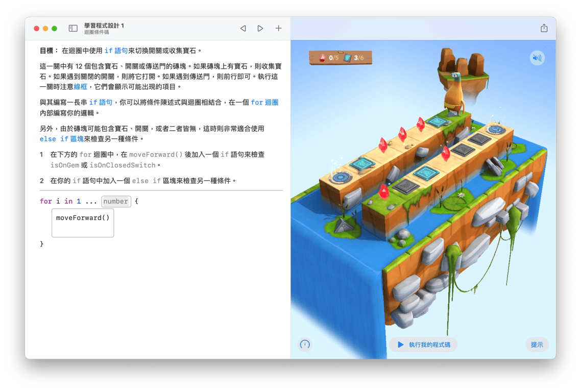
Task: Click the gem counter 0/5 on the scoreboard
Action: pyautogui.click(x=329, y=58)
